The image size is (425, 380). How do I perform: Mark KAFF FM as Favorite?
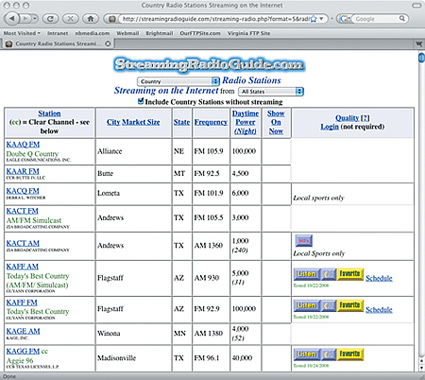tap(350, 306)
